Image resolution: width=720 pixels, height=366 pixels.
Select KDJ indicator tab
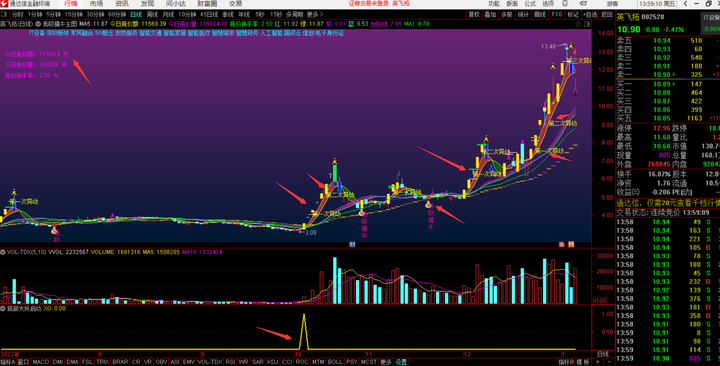272,362
